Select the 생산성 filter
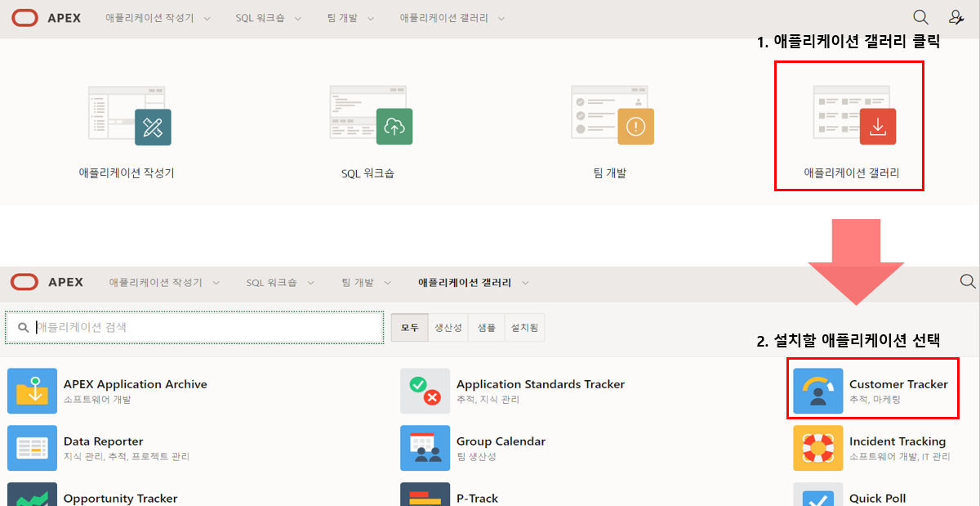 tap(448, 328)
